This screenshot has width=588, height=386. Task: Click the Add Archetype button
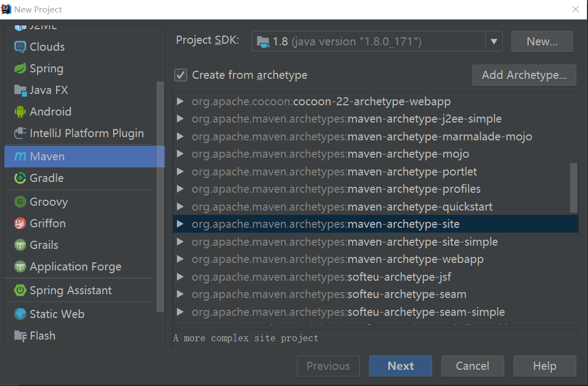coord(524,75)
